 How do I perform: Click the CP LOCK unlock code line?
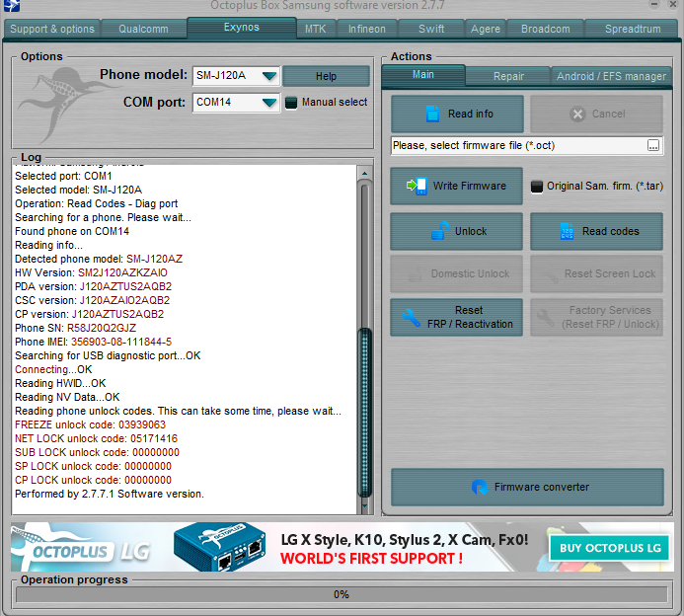click(x=94, y=480)
